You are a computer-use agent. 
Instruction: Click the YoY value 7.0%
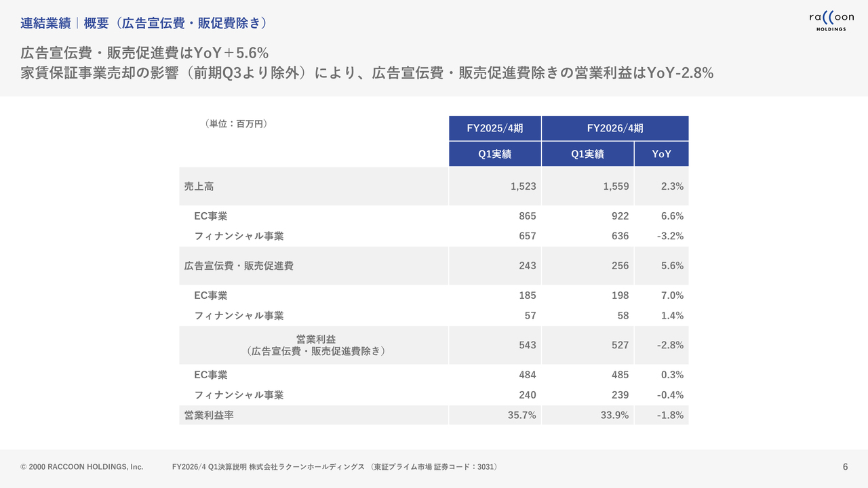tap(672, 296)
